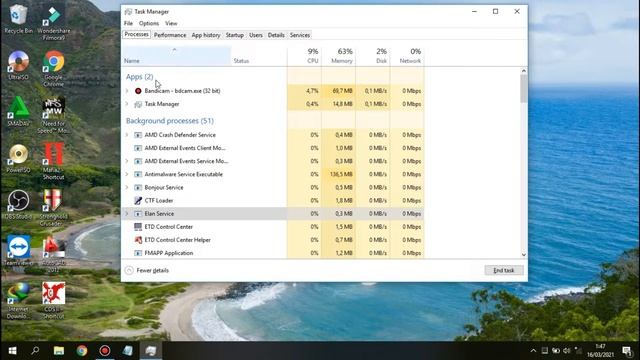This screenshot has width=640, height=360.
Task: Switch to Startup tab
Action: pyautogui.click(x=235, y=35)
